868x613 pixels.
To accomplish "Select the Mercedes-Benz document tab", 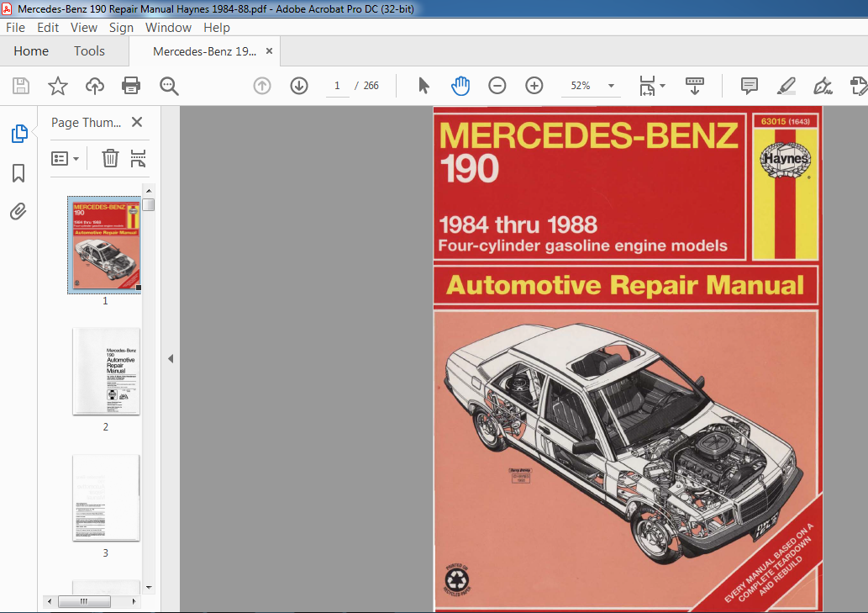I will pyautogui.click(x=204, y=51).
